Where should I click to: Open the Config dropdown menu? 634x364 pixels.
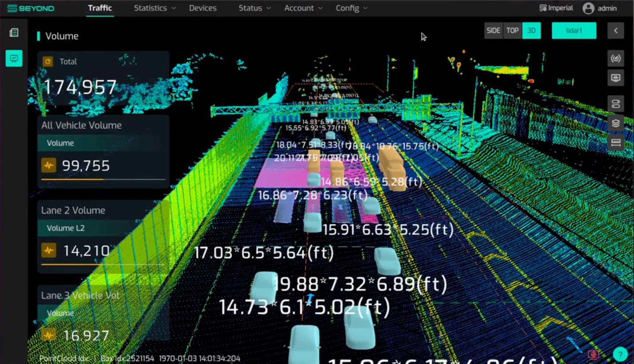352,8
